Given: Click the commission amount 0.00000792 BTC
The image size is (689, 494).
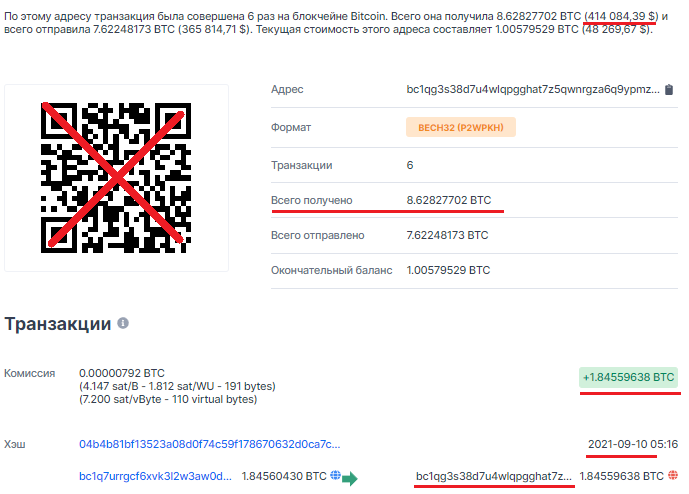Looking at the screenshot, I should click(122, 373).
